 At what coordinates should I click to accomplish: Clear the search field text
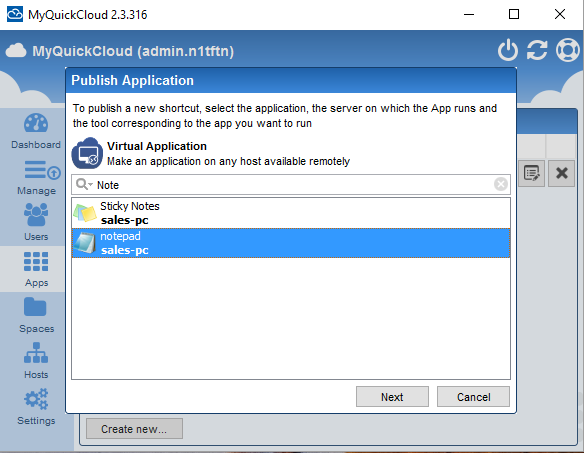point(501,184)
